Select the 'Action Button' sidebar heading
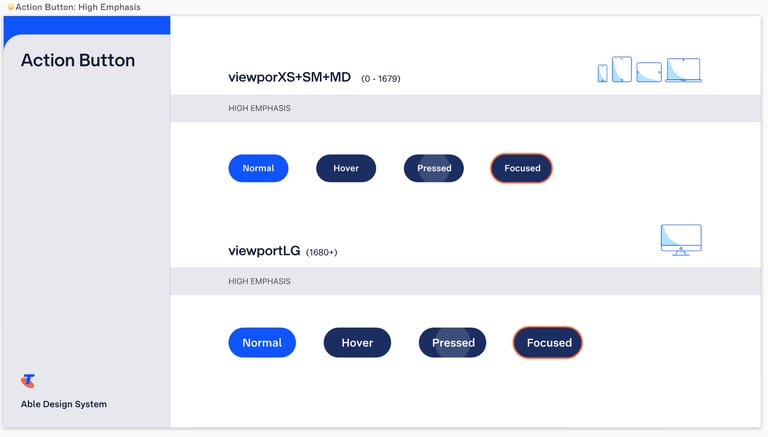 78,60
